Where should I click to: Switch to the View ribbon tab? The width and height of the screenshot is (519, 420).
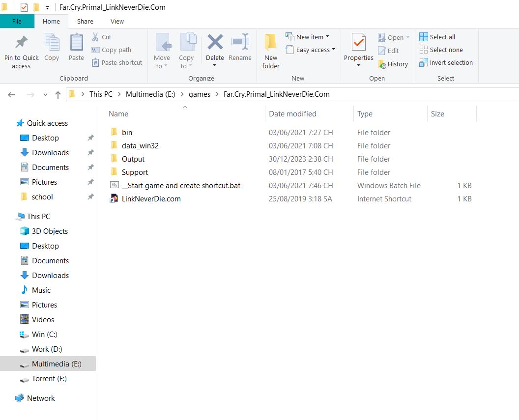click(117, 21)
